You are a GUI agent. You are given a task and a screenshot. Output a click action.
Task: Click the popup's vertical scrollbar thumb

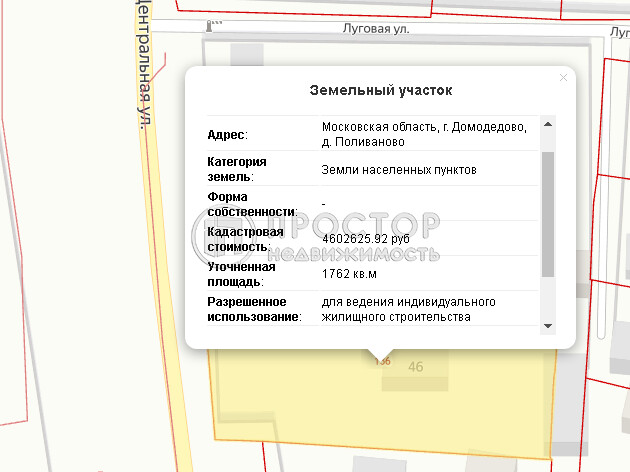[x=547, y=213]
